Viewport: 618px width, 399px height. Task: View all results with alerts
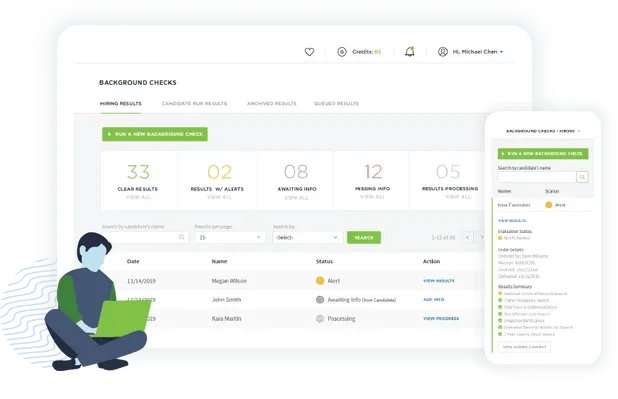click(x=219, y=197)
